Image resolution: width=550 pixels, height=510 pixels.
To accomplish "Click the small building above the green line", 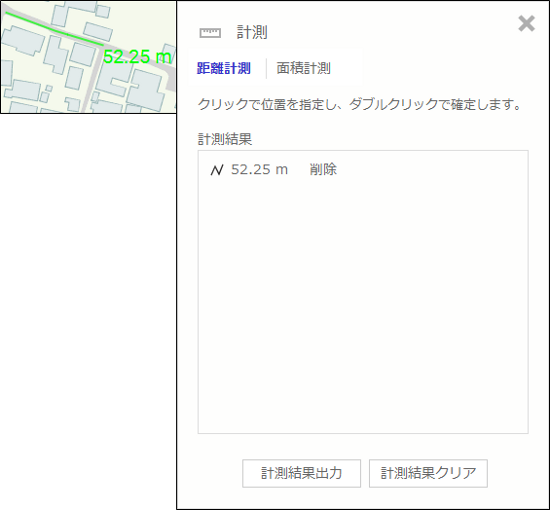I will pos(98,31).
